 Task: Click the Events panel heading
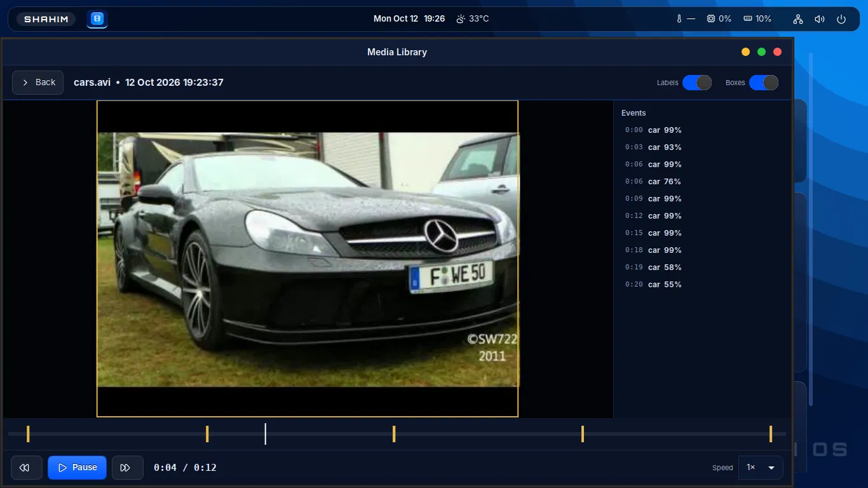point(634,113)
